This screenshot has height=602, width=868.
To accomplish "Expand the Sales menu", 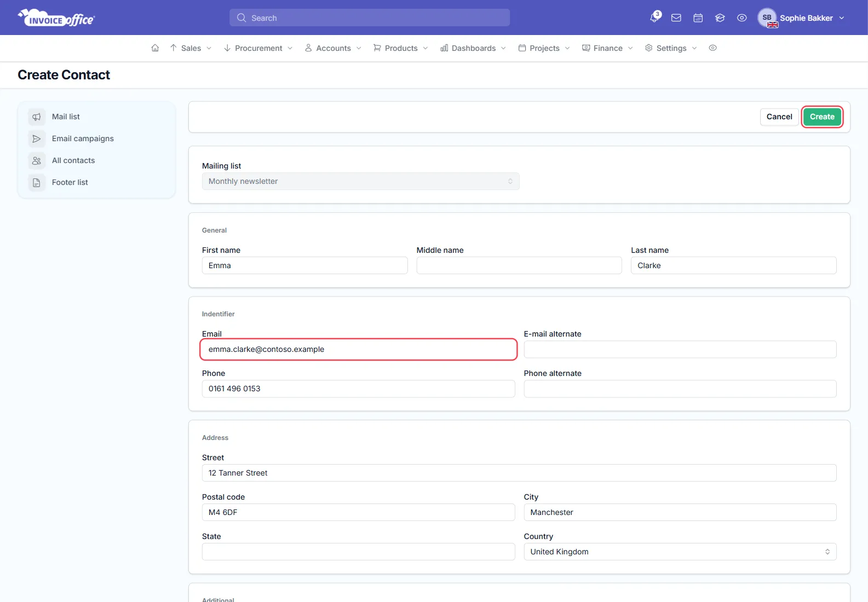I will 191,48.
